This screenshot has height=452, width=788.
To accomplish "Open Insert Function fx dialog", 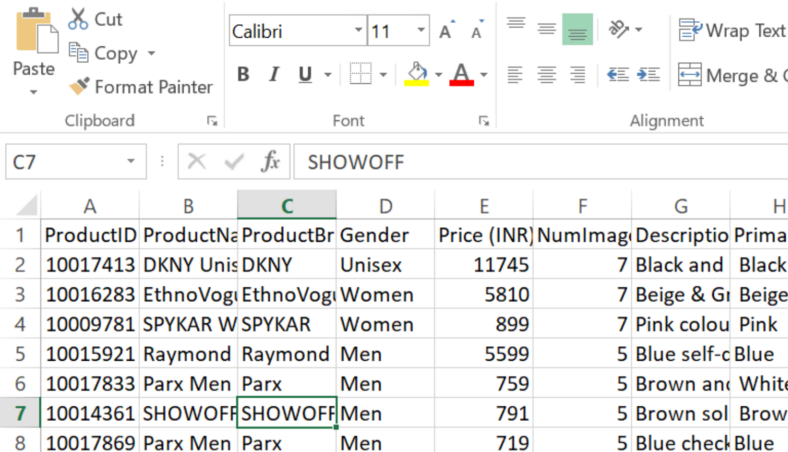I will coord(270,162).
